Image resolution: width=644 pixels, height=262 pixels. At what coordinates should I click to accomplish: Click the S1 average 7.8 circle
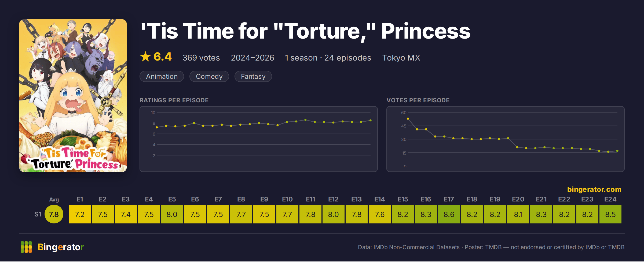point(54,214)
